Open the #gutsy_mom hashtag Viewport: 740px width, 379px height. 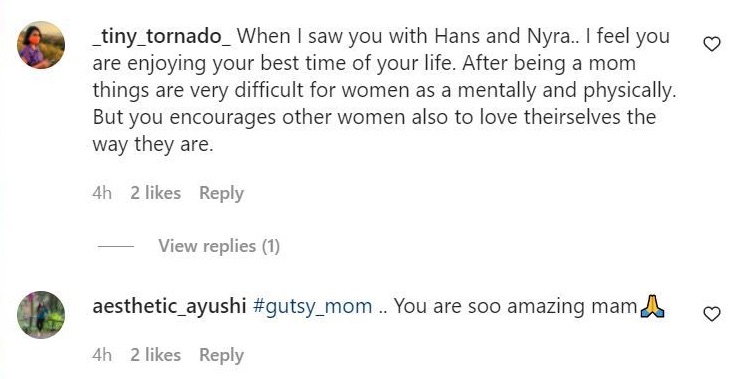pos(312,307)
